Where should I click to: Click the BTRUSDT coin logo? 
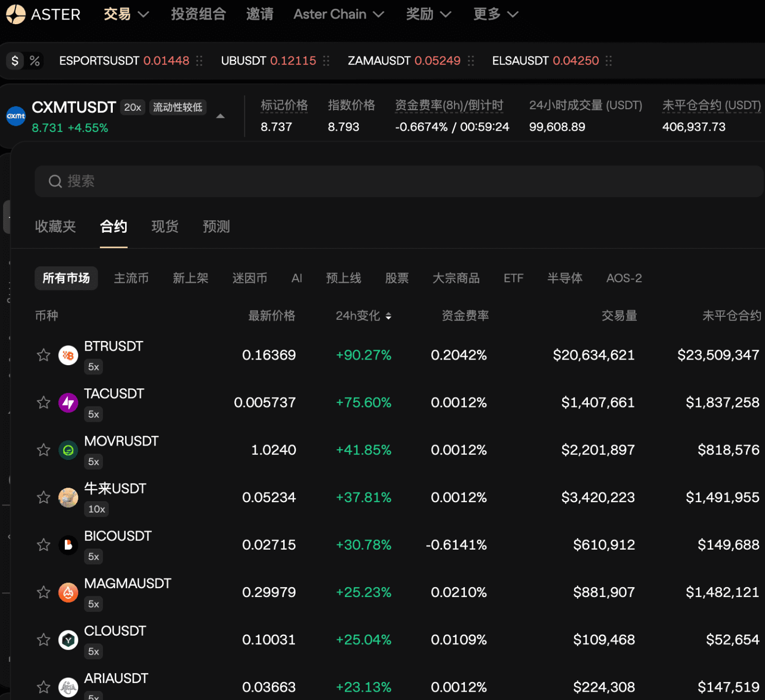(68, 355)
